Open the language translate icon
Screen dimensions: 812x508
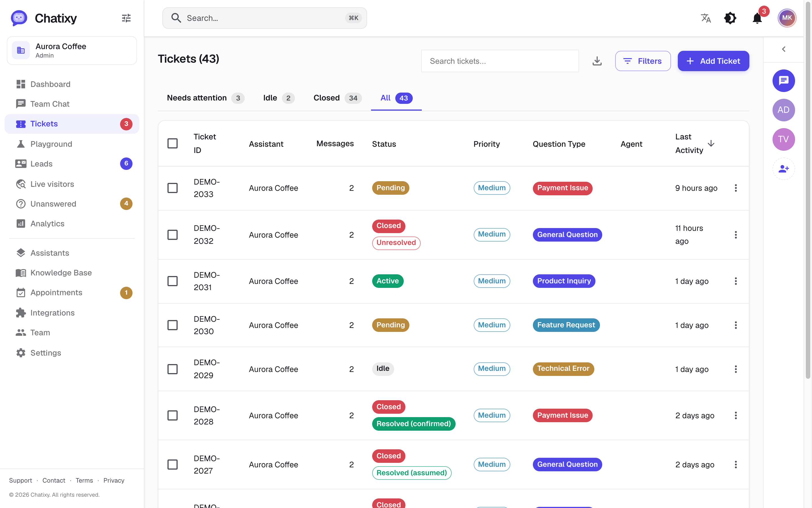click(x=706, y=18)
